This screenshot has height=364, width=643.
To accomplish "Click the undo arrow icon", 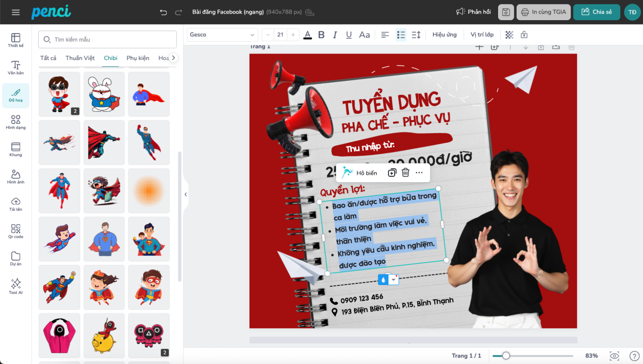I will [163, 12].
